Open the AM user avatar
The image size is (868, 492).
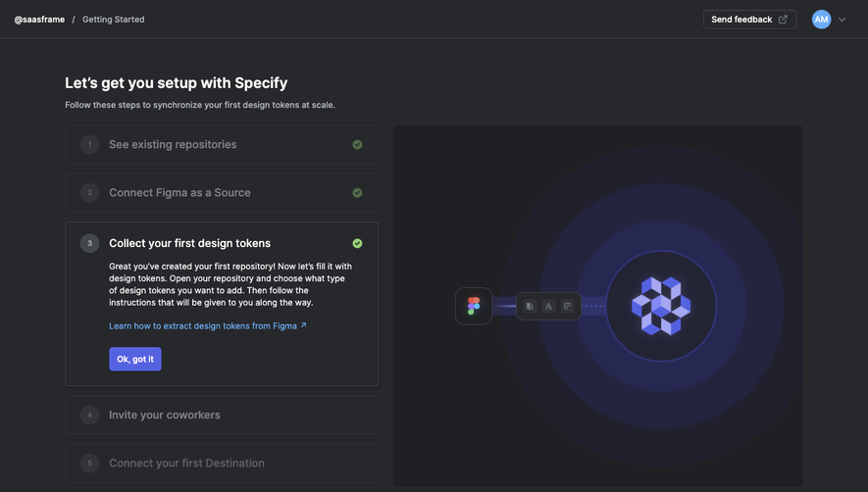tap(821, 20)
